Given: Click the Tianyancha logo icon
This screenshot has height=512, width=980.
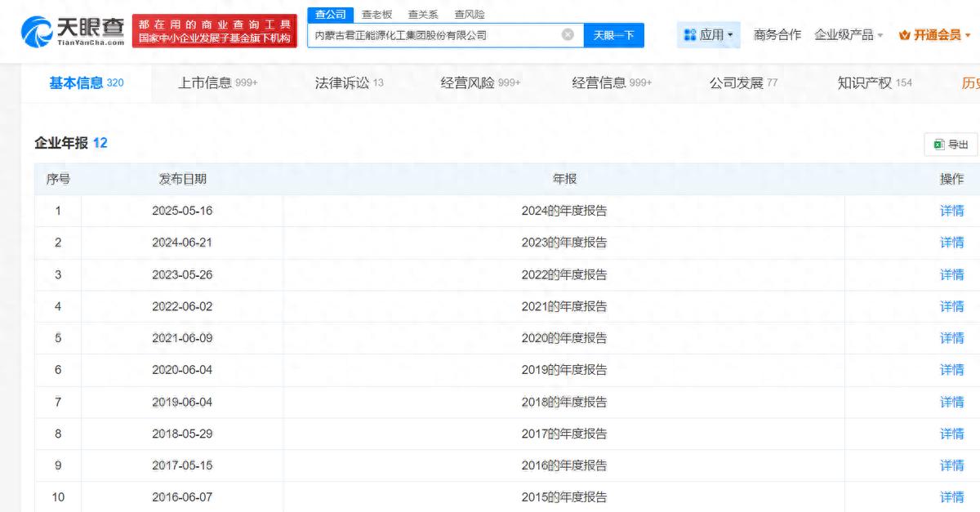Looking at the screenshot, I should coord(37,33).
